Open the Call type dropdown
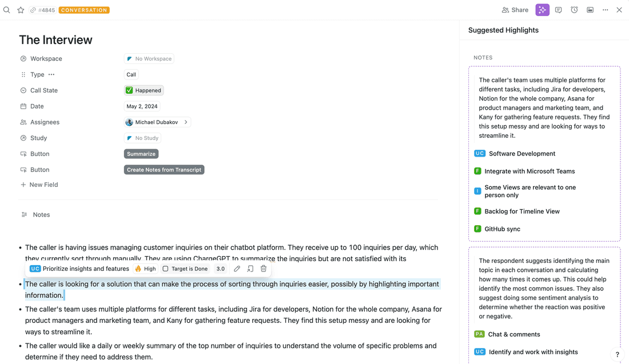Image resolution: width=629 pixels, height=364 pixels. click(x=131, y=74)
